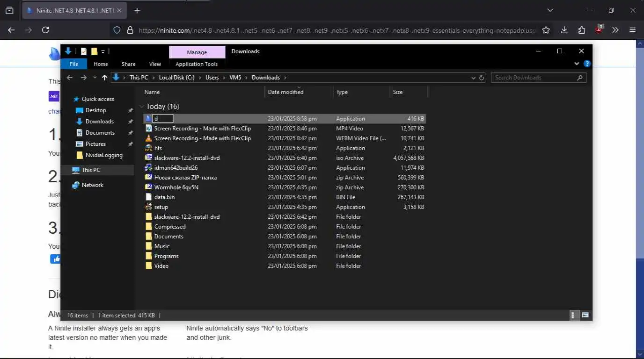Refresh the Downloads folder view

pyautogui.click(x=482, y=78)
